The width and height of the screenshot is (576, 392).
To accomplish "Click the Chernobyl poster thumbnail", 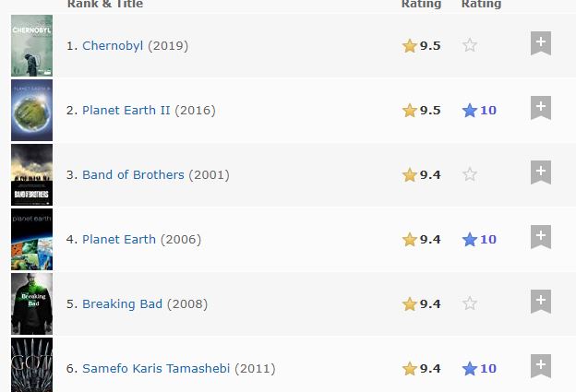I will [31, 45].
